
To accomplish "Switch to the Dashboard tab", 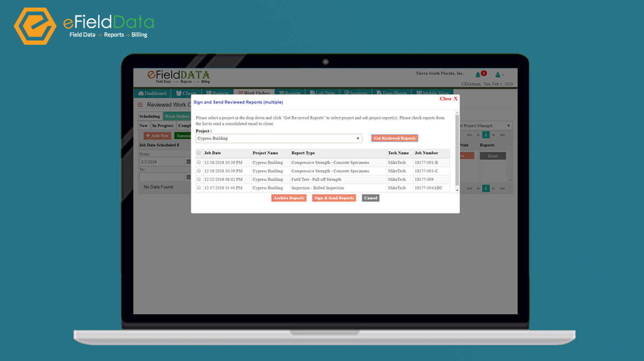I will click(152, 93).
